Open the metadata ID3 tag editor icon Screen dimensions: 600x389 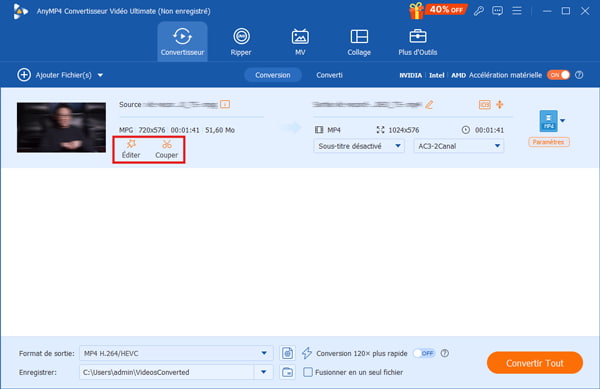(484, 104)
